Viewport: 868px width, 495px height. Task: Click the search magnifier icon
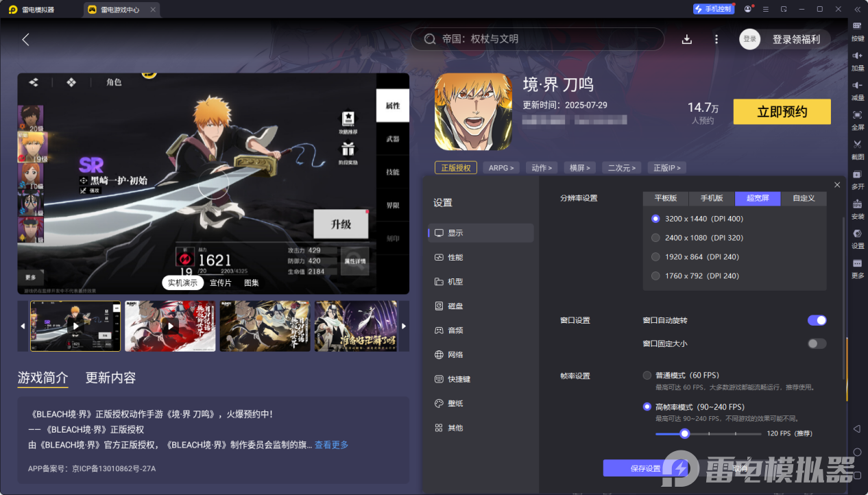click(430, 39)
